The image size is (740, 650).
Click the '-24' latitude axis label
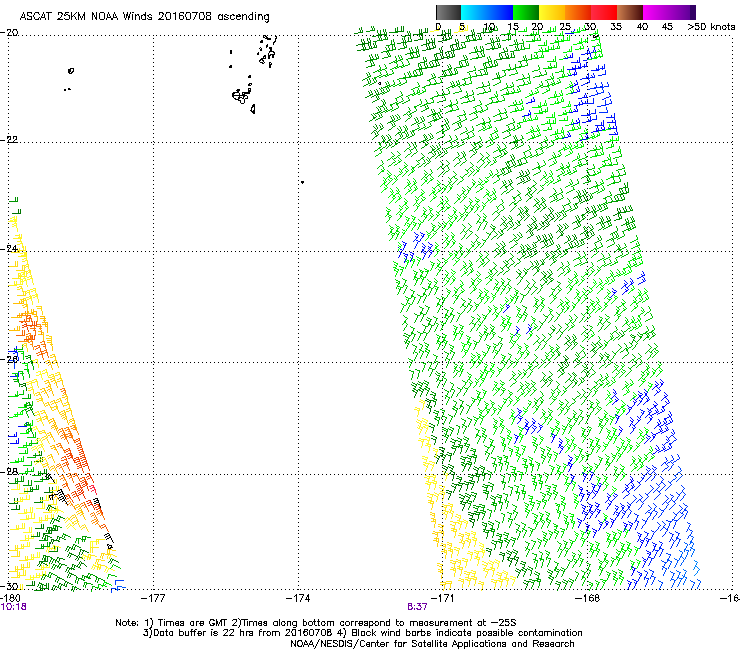click(9, 248)
